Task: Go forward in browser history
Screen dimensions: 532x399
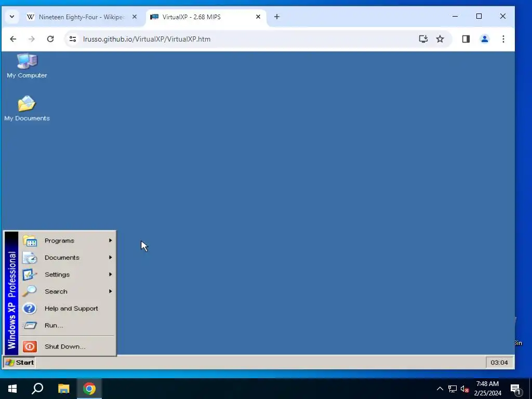Action: click(32, 39)
